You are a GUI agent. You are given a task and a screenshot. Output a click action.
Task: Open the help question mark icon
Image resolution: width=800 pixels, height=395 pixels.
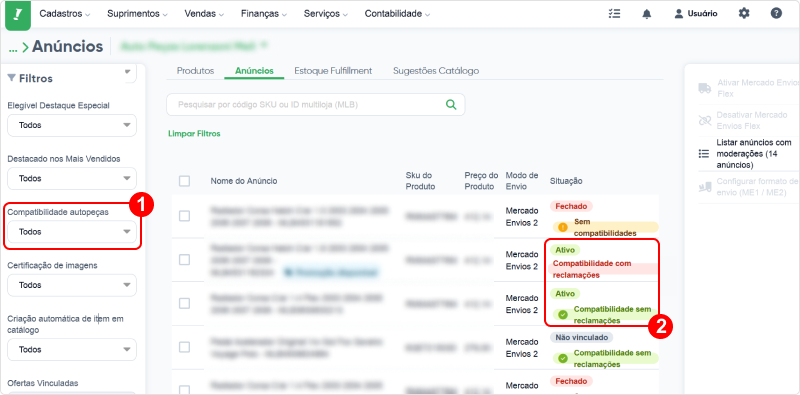coord(776,14)
